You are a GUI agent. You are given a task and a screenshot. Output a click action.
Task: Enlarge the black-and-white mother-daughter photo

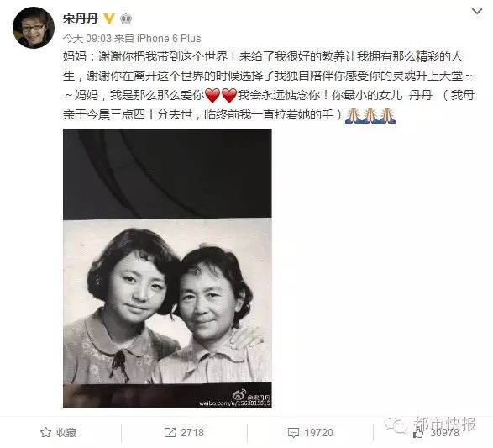pyautogui.click(x=167, y=268)
